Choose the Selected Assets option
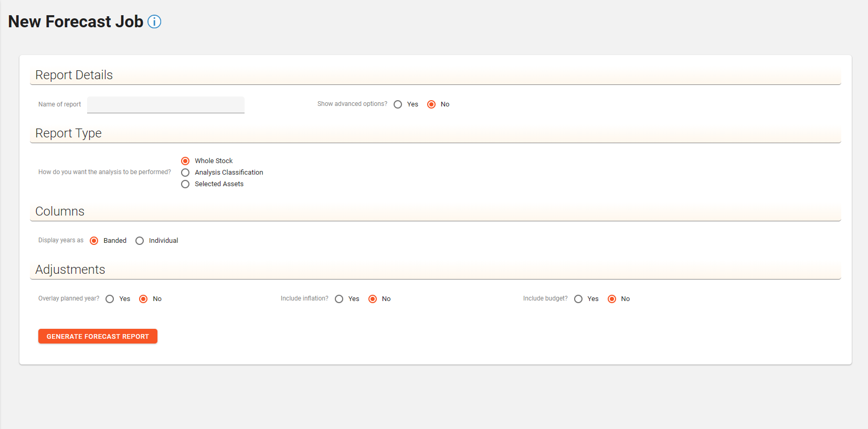This screenshot has height=429, width=868. [x=185, y=184]
